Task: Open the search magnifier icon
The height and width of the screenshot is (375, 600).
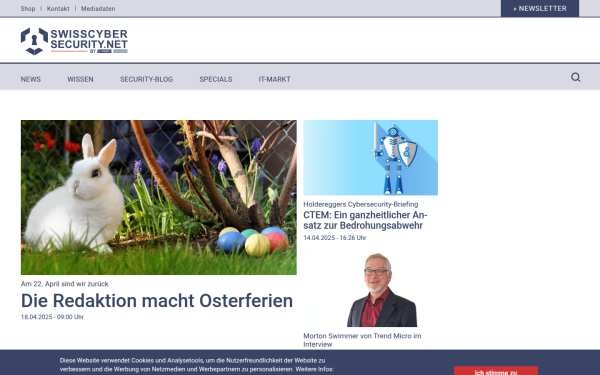Action: 576,77
